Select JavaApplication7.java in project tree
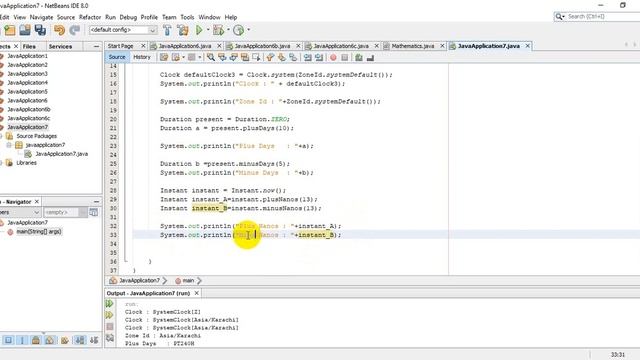640x360 pixels. 61,154
